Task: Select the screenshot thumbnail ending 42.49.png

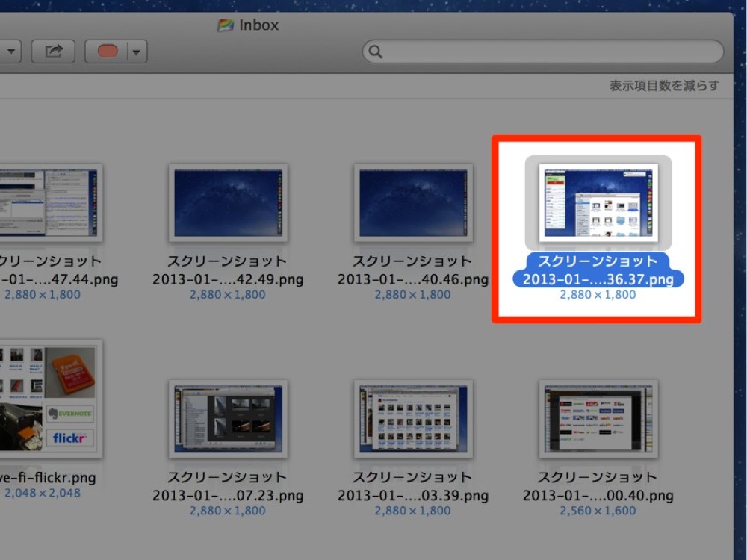Action: tap(228, 203)
